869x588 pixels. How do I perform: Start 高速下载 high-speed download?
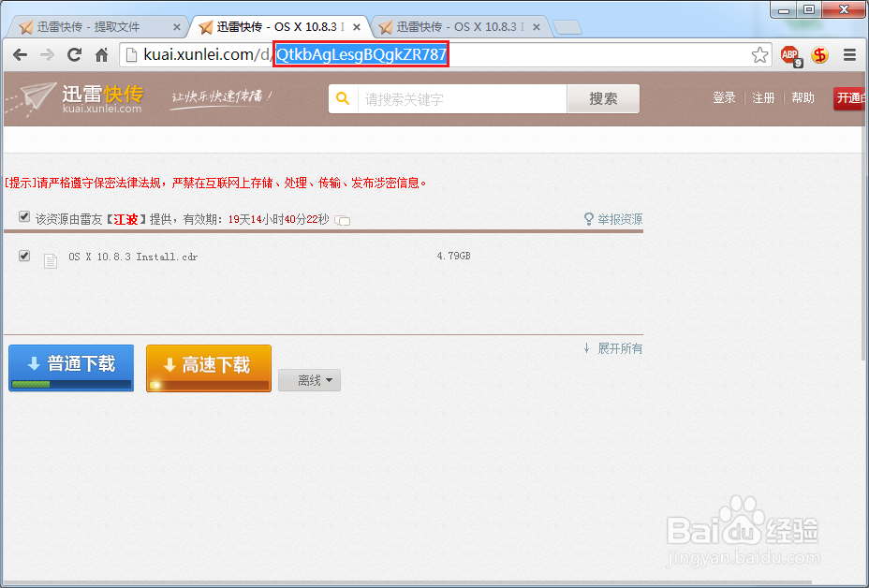coord(209,368)
